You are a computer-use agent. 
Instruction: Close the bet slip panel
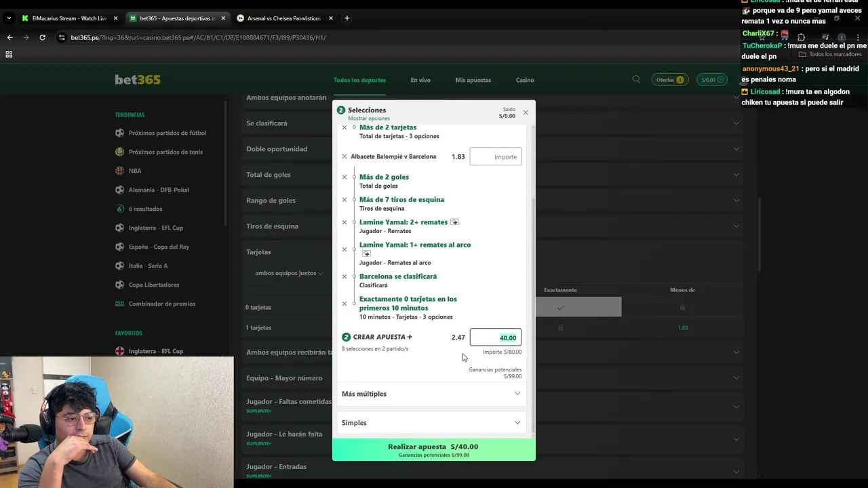526,113
